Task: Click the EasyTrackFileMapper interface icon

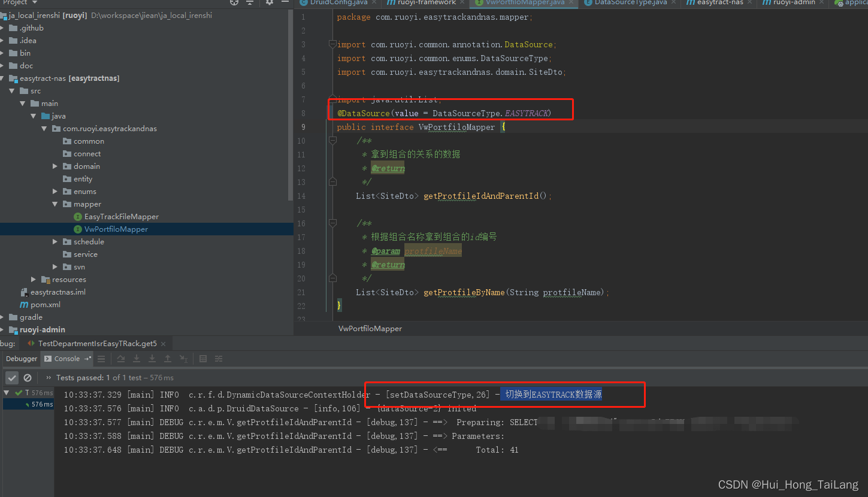Action: coord(78,217)
